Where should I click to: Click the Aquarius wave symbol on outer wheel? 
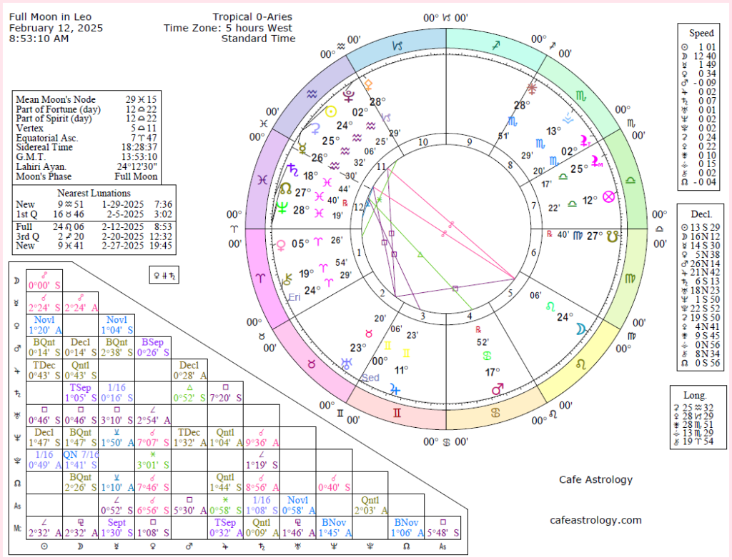310,94
